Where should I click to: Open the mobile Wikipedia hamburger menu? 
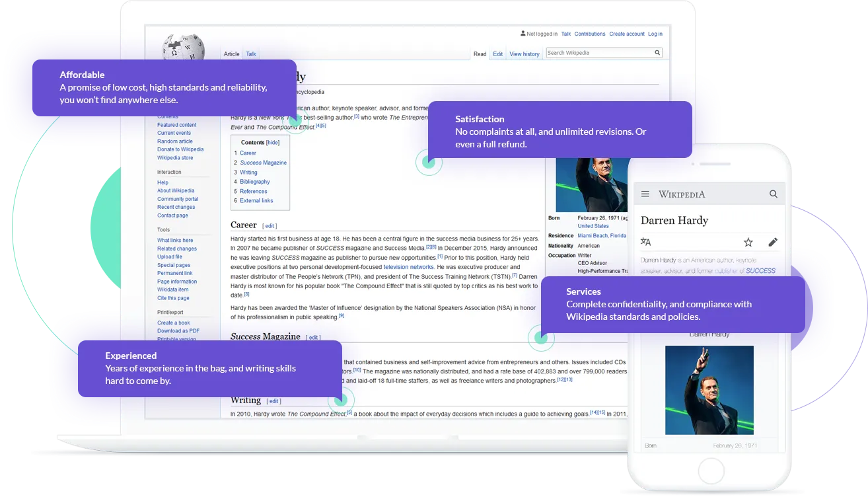pyautogui.click(x=645, y=194)
